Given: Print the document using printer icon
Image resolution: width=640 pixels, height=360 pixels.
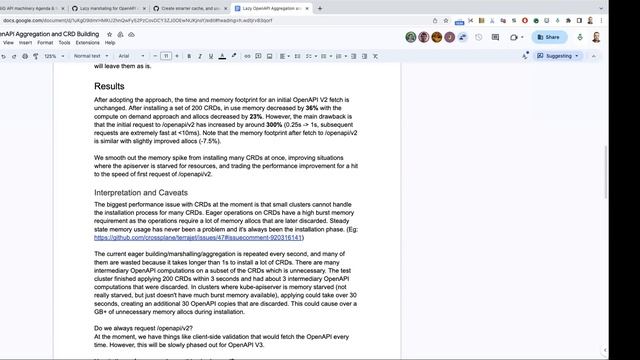Looking at the screenshot, I should 25,56.
